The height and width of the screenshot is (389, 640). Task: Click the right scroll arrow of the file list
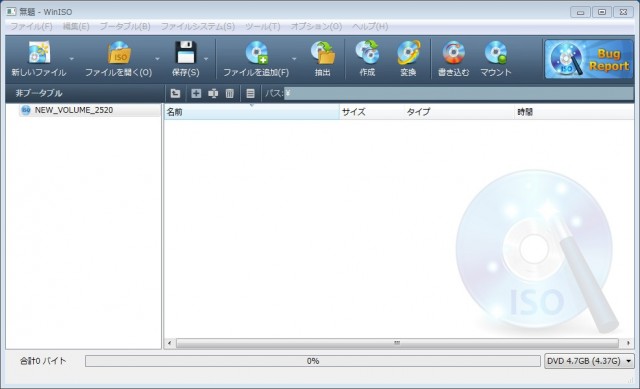click(628, 343)
